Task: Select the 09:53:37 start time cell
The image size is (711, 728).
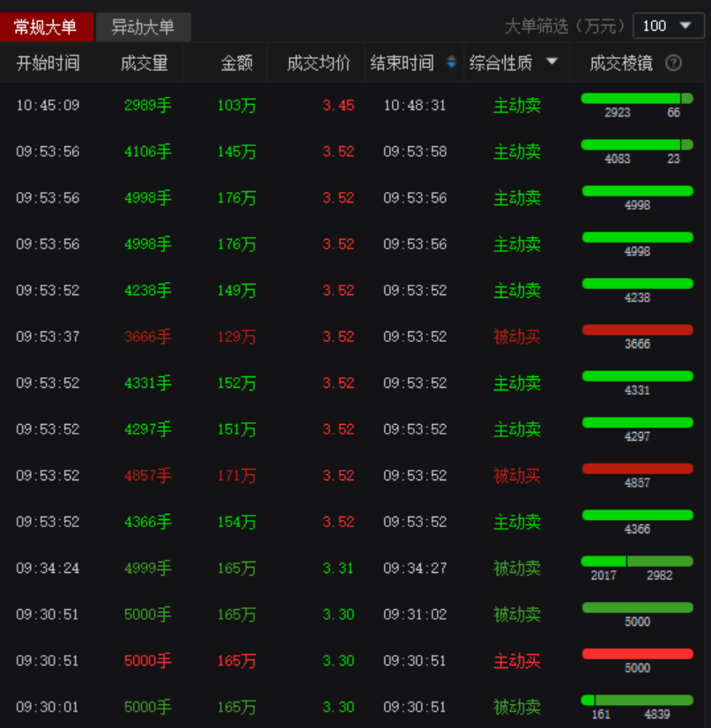Action: 48,337
